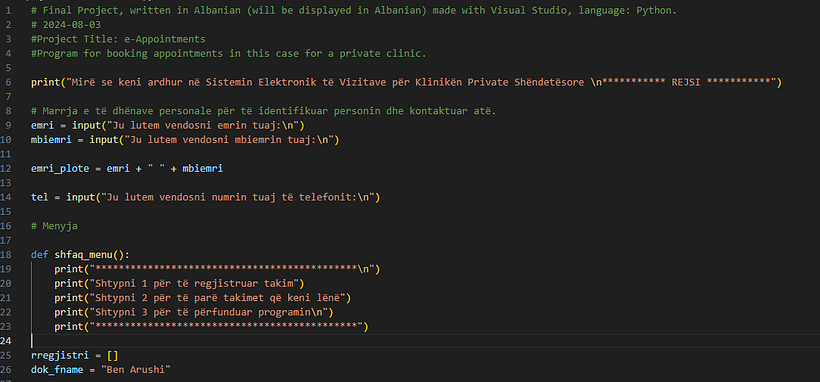This screenshot has width=820, height=382.
Task: Click the date comment 2024-08-03
Action: (x=66, y=25)
